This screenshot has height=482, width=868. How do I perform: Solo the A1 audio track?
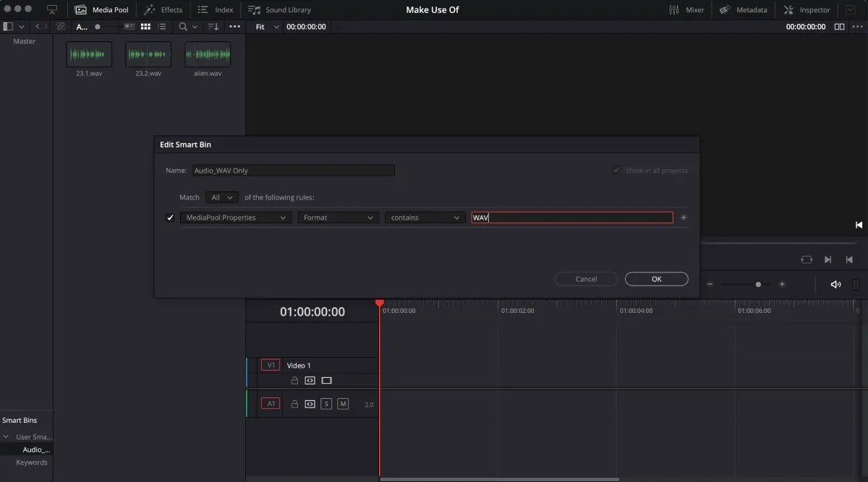327,404
